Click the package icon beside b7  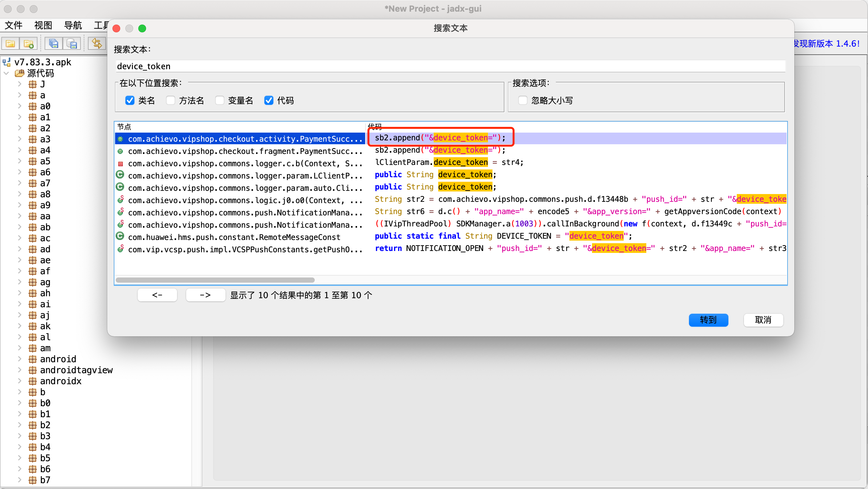point(32,480)
